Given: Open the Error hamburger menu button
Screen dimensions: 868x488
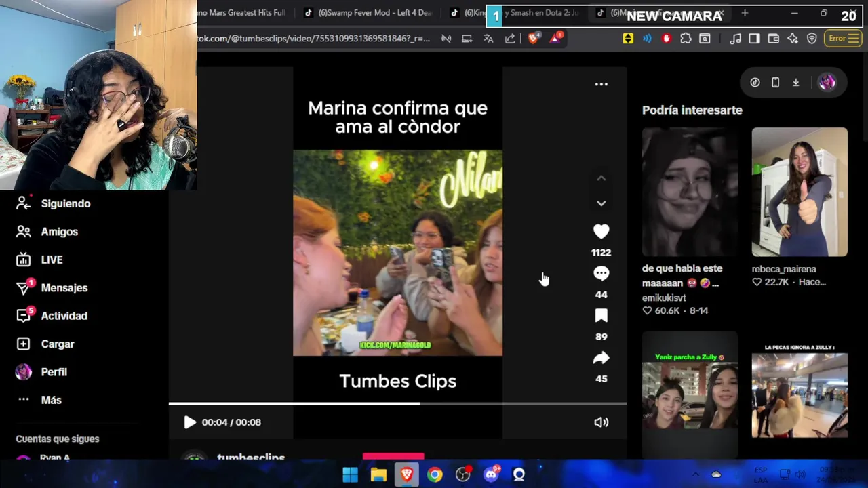Looking at the screenshot, I should pos(842,39).
